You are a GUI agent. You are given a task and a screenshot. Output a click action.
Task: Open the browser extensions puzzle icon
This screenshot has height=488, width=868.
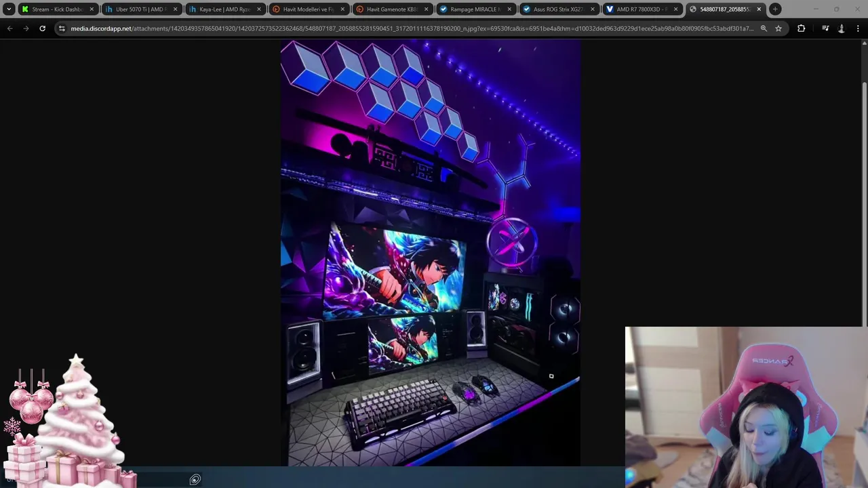pos(801,28)
